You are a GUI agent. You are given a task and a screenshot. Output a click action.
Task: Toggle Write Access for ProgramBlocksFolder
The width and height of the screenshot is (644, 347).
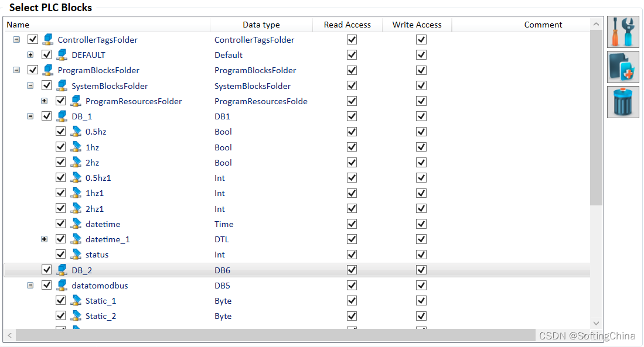[x=421, y=70]
